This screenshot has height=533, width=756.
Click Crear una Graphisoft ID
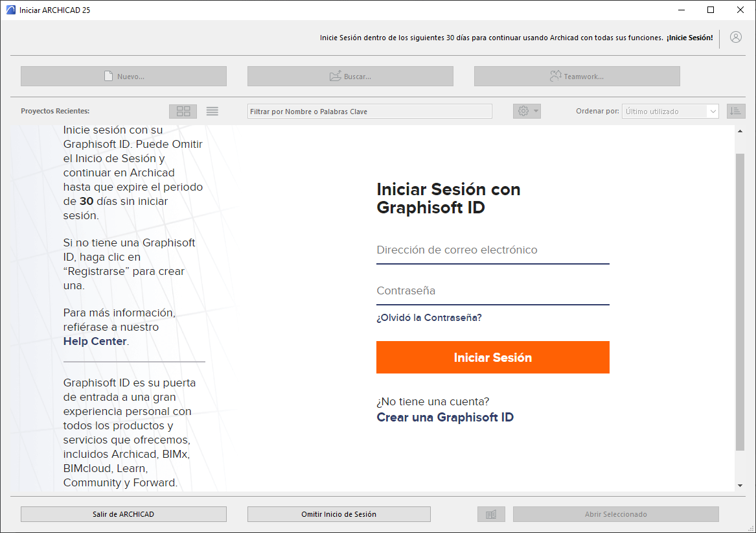(445, 417)
